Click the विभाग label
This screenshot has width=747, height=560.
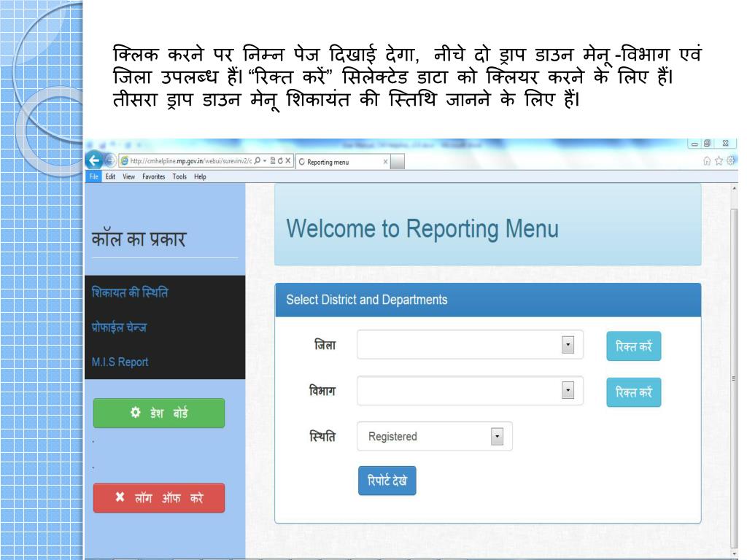(x=322, y=391)
